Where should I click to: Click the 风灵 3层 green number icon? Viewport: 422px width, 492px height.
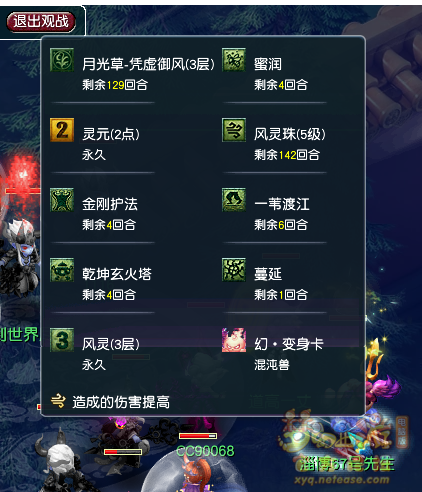(x=62, y=340)
